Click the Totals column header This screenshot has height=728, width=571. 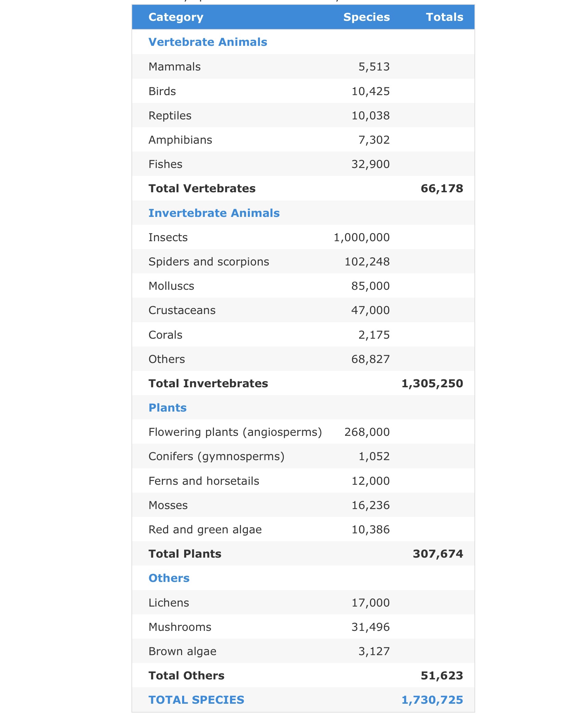444,17
